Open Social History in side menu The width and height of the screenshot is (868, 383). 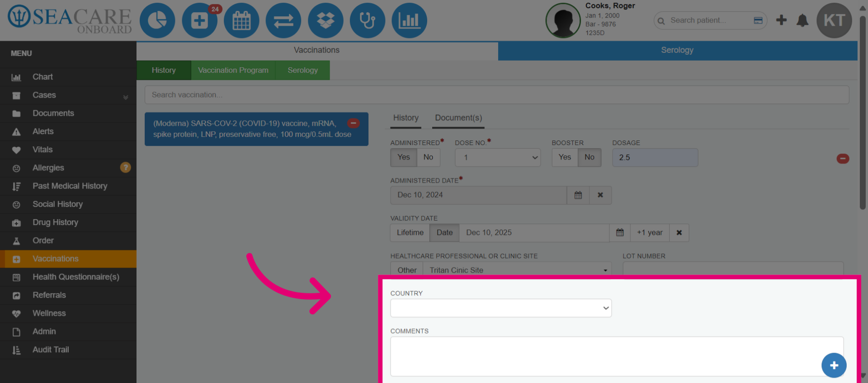coord(68,204)
